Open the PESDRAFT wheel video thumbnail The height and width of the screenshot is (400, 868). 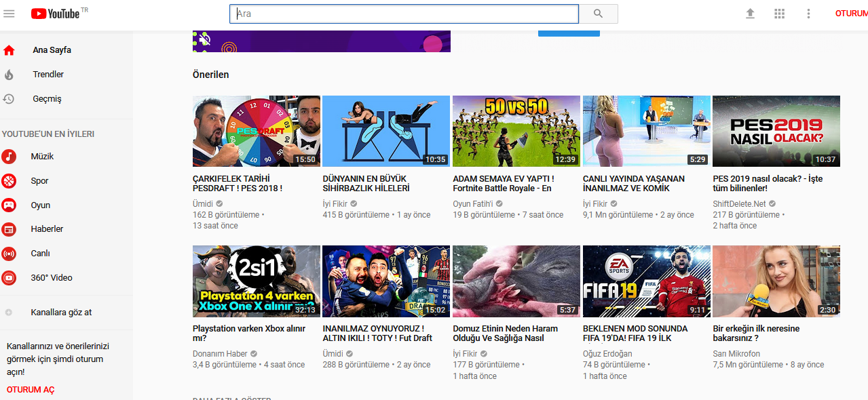[x=257, y=131]
